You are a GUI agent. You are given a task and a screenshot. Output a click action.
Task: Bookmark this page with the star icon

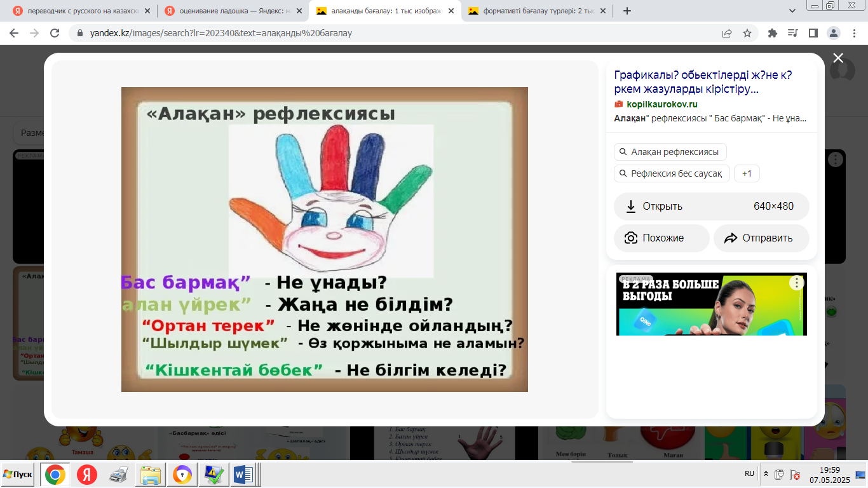(747, 33)
